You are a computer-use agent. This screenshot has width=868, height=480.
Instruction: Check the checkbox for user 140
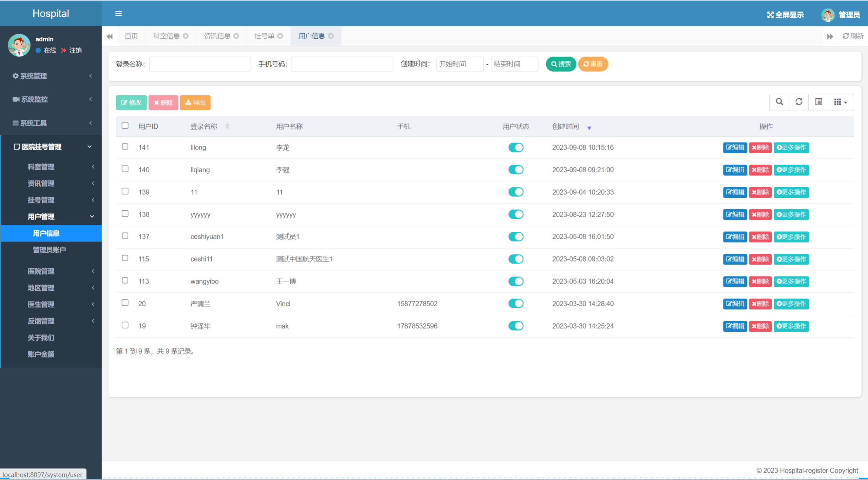[125, 169]
